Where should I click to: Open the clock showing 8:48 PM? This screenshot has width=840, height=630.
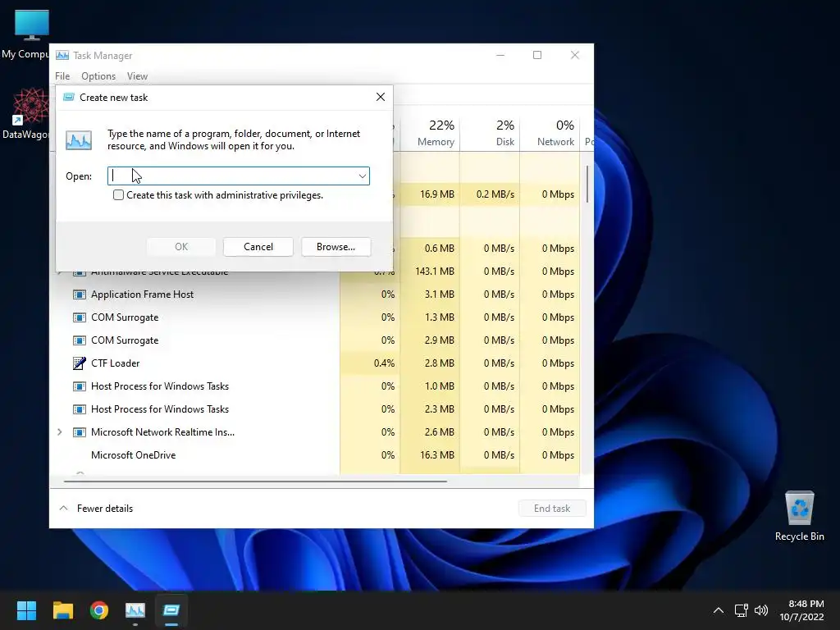coord(801,610)
